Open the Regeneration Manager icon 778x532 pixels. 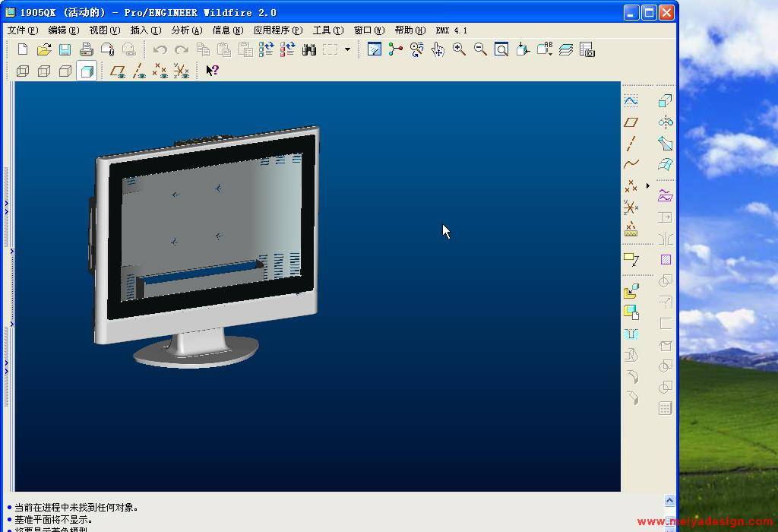288,49
